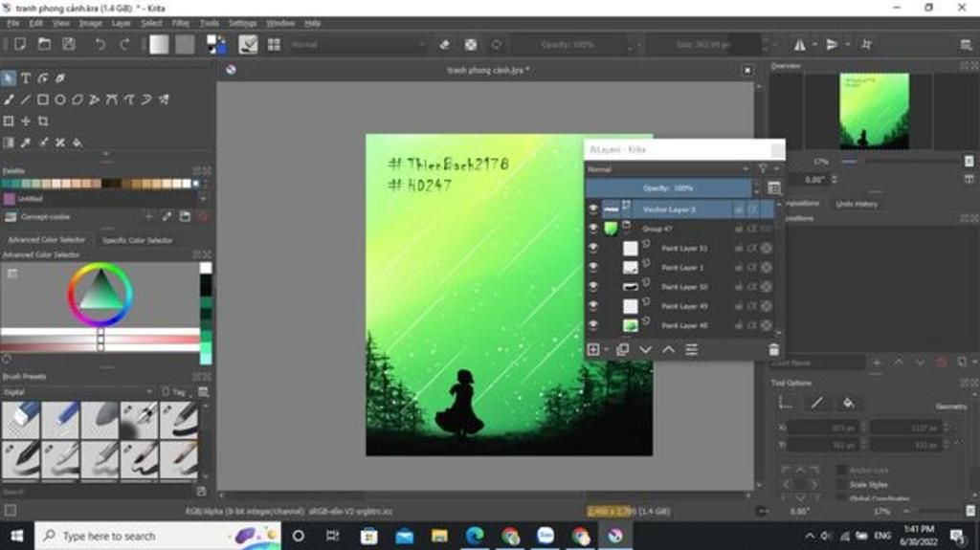Open the brush preset tag dropdown 'Digital'
Viewport: 980px width, 550px height.
[x=78, y=392]
